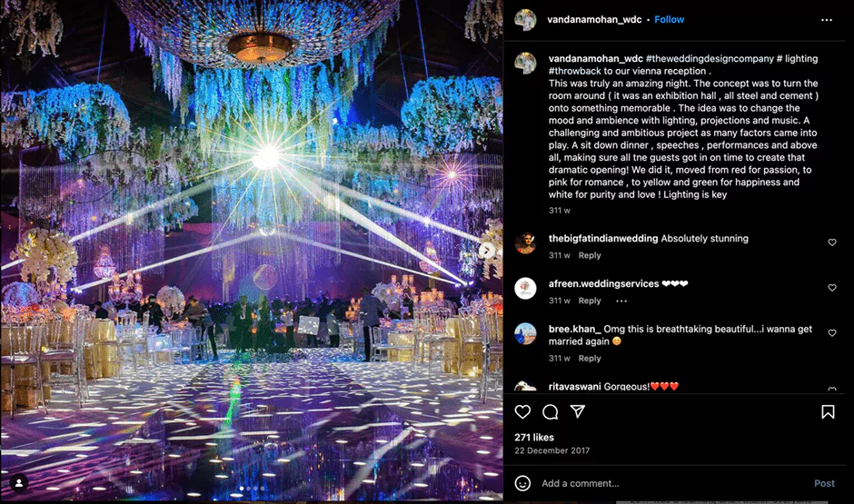The height and width of the screenshot is (504, 854).
Task: Submit comment with the Post button
Action: (x=824, y=483)
